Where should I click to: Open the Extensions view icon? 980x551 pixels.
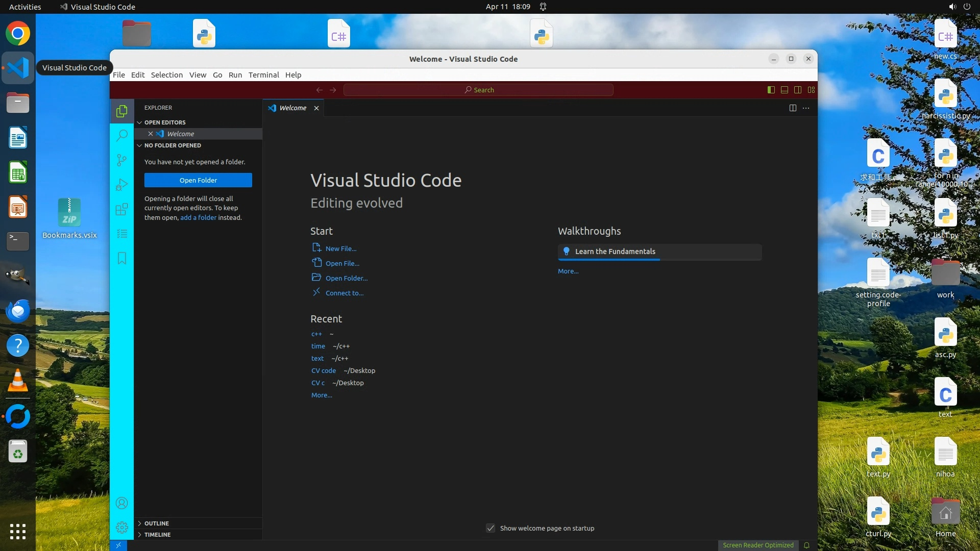[x=121, y=209]
